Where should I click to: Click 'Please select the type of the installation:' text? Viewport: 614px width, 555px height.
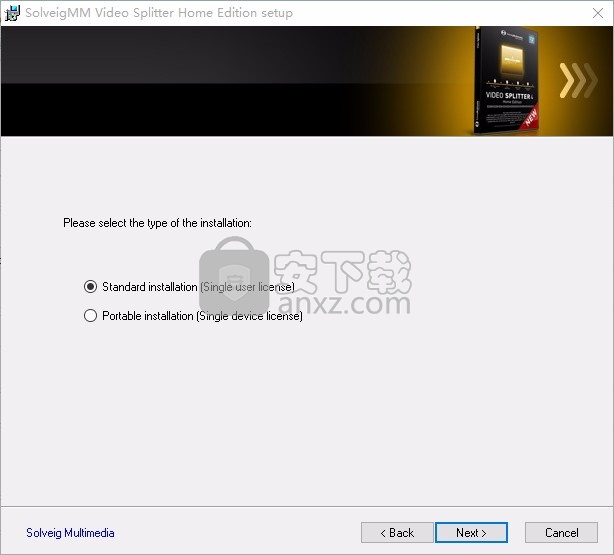pos(157,223)
